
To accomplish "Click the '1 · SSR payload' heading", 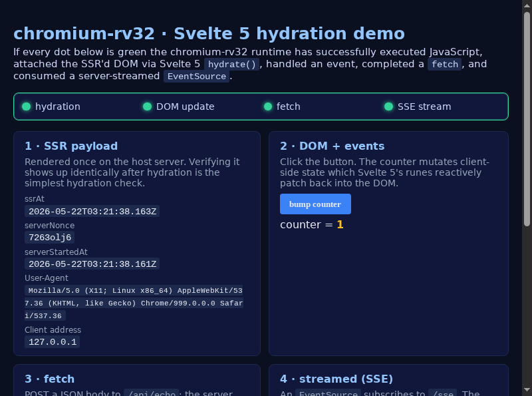I will 71,146.
